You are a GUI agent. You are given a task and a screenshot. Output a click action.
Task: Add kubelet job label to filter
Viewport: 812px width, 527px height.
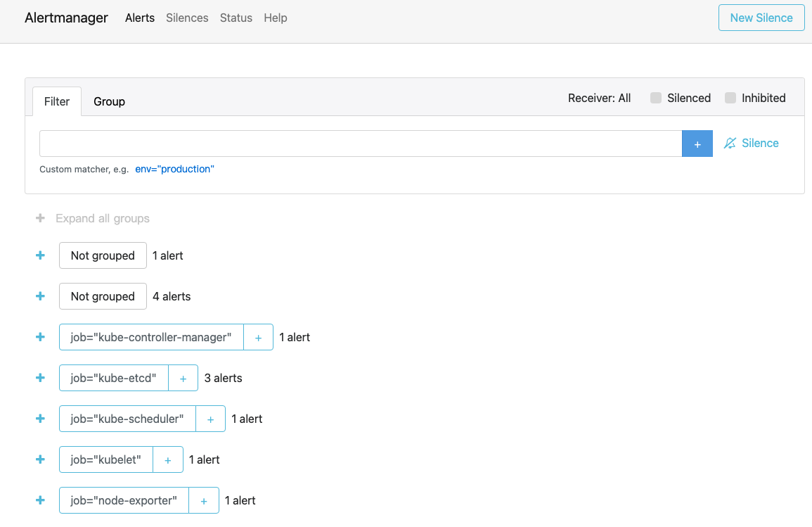point(167,460)
